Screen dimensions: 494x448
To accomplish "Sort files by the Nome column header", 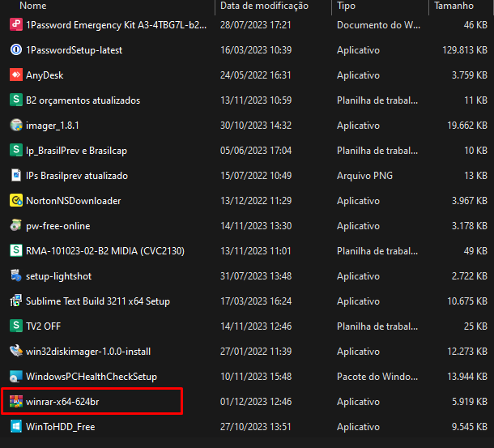I will pos(32,6).
